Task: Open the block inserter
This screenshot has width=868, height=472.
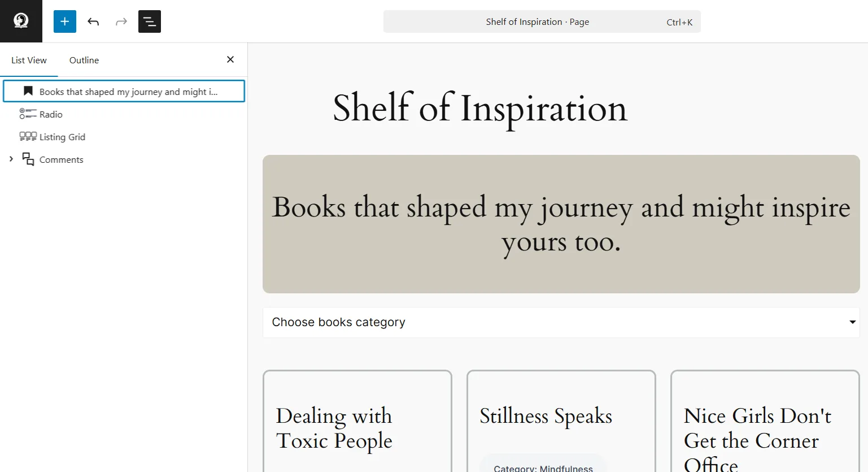Action: click(x=64, y=21)
